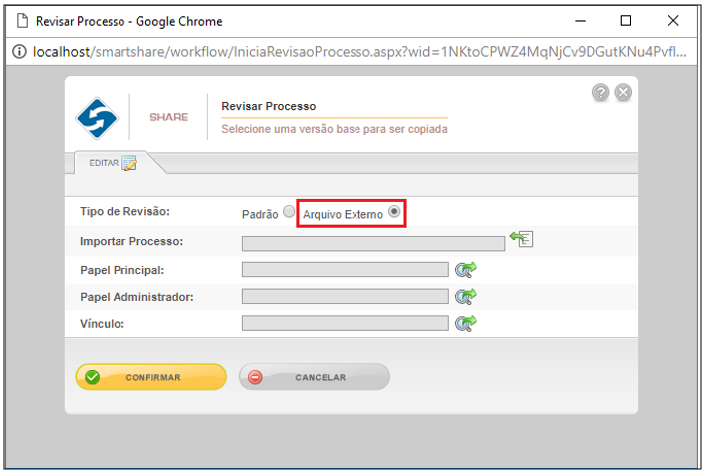The width and height of the screenshot is (703, 474).
Task: Click the site info icon in address bar
Action: [19, 52]
